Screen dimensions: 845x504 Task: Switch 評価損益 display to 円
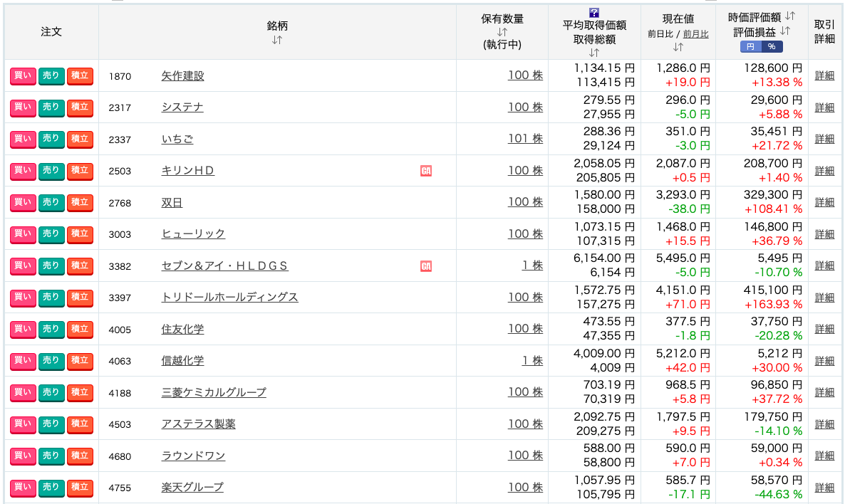[751, 47]
